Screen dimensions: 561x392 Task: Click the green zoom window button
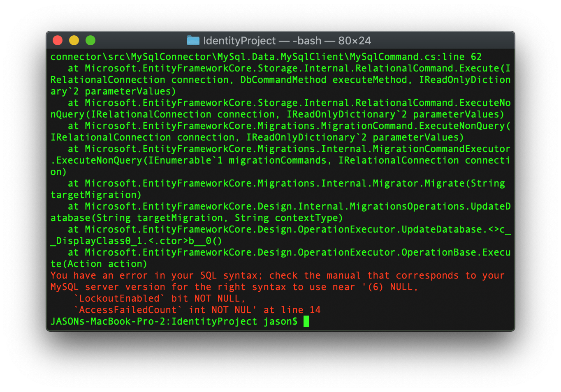tap(90, 40)
